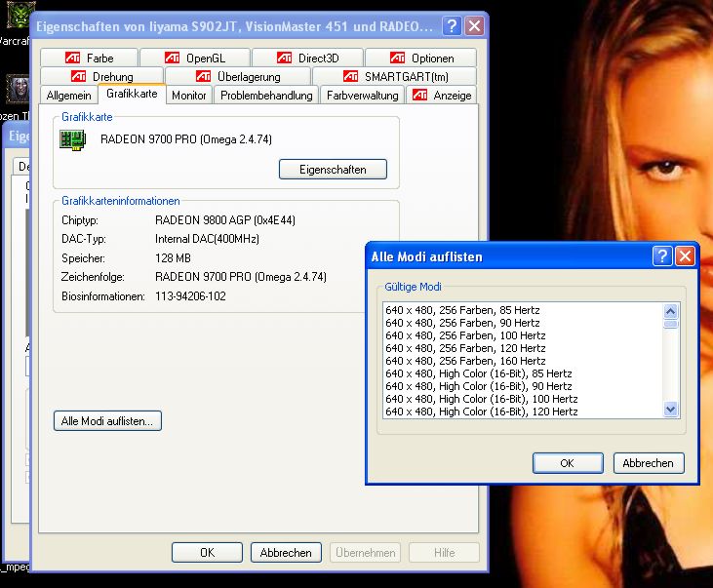This screenshot has width=713, height=588.
Task: Click help question mark in Alle Modi auflisten
Action: 662,256
